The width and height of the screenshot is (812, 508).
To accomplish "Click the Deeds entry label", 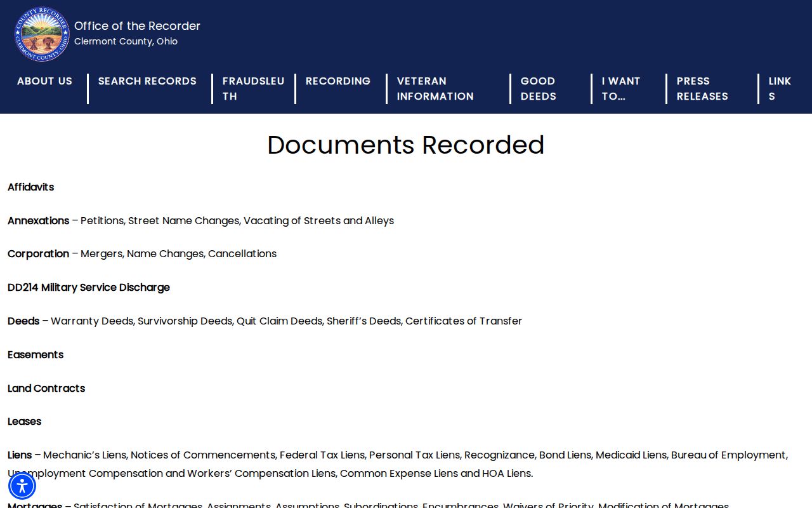I will (23, 321).
